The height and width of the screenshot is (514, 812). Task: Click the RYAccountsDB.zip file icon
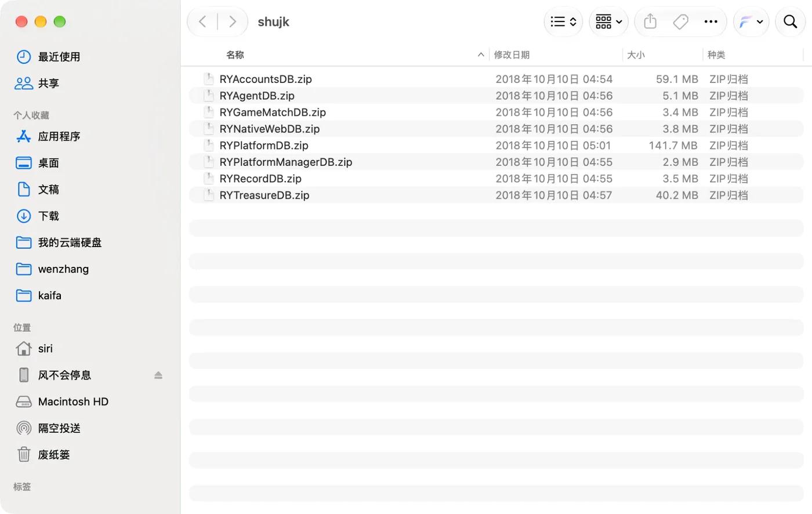tap(209, 79)
